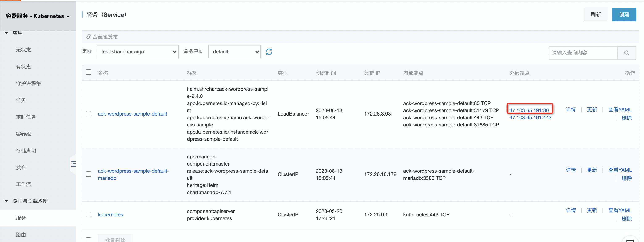Click the 刷新 button

coord(595,15)
